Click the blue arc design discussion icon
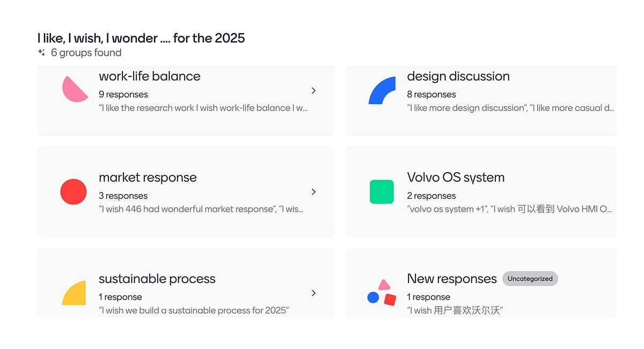This screenshot has width=644, height=349. click(x=382, y=90)
